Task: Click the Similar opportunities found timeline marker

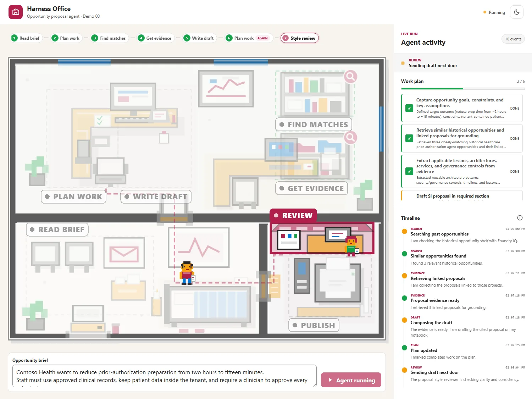Action: pyautogui.click(x=404, y=254)
